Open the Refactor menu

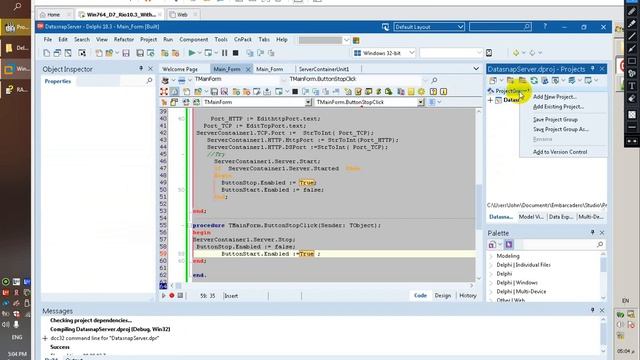[x=124, y=40]
